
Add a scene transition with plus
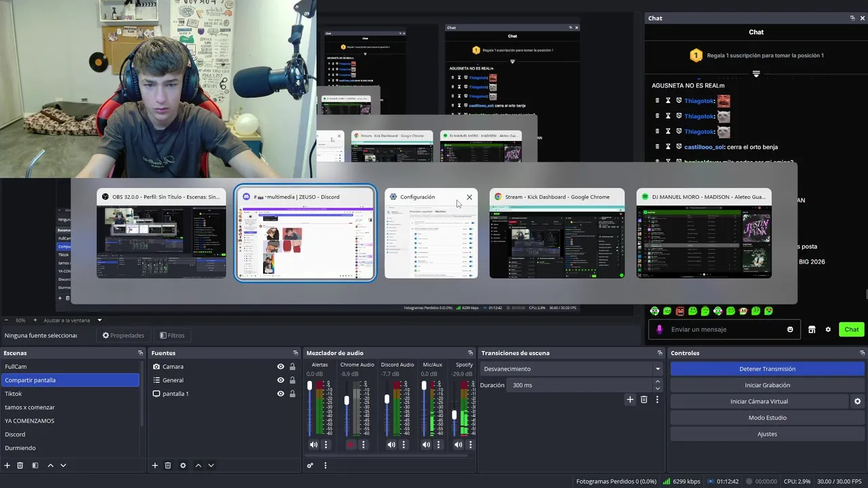630,400
